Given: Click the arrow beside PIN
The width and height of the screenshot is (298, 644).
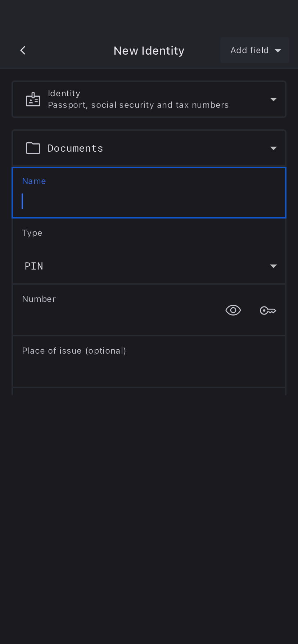Looking at the screenshot, I should (x=274, y=266).
